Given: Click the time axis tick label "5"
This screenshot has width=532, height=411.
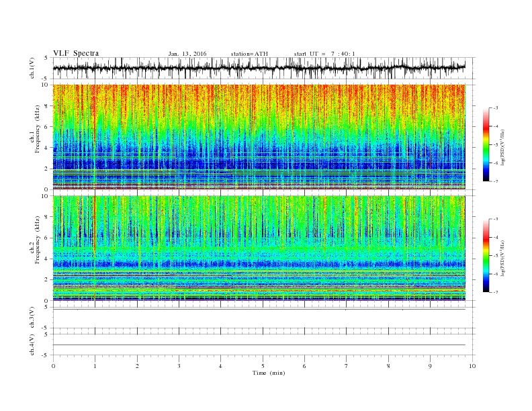Looking at the screenshot, I should 263,366.
